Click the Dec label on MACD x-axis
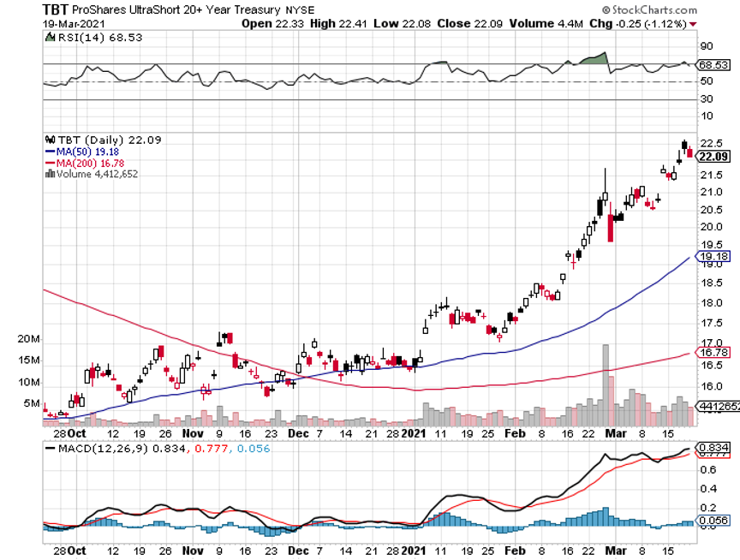 pyautogui.click(x=298, y=551)
